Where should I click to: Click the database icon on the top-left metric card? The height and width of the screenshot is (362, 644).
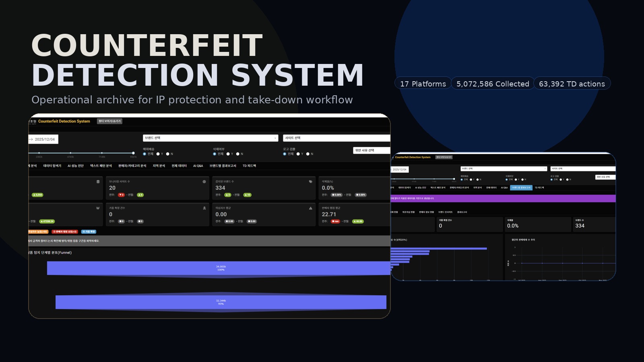coord(97,182)
